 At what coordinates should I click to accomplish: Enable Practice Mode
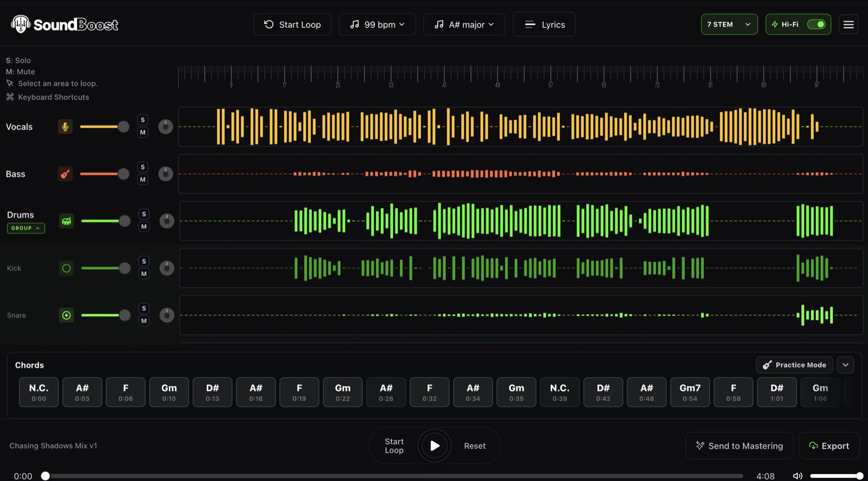coord(794,365)
